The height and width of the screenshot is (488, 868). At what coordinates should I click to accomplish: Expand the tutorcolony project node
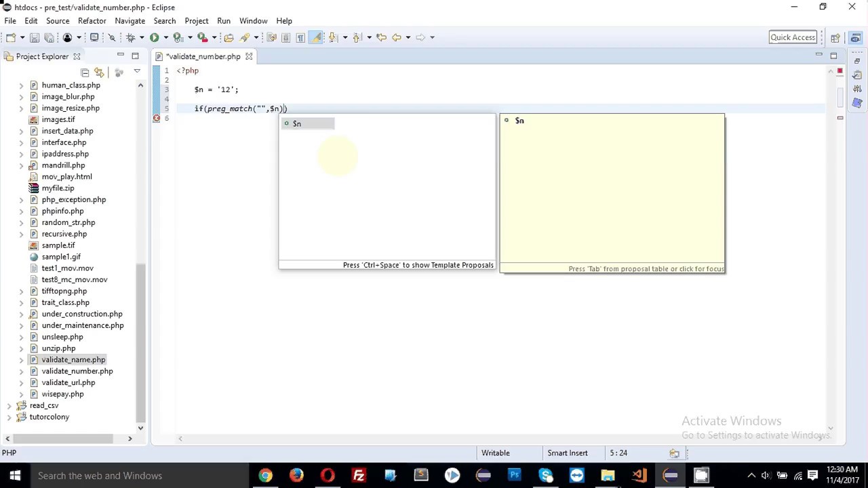pyautogui.click(x=9, y=417)
